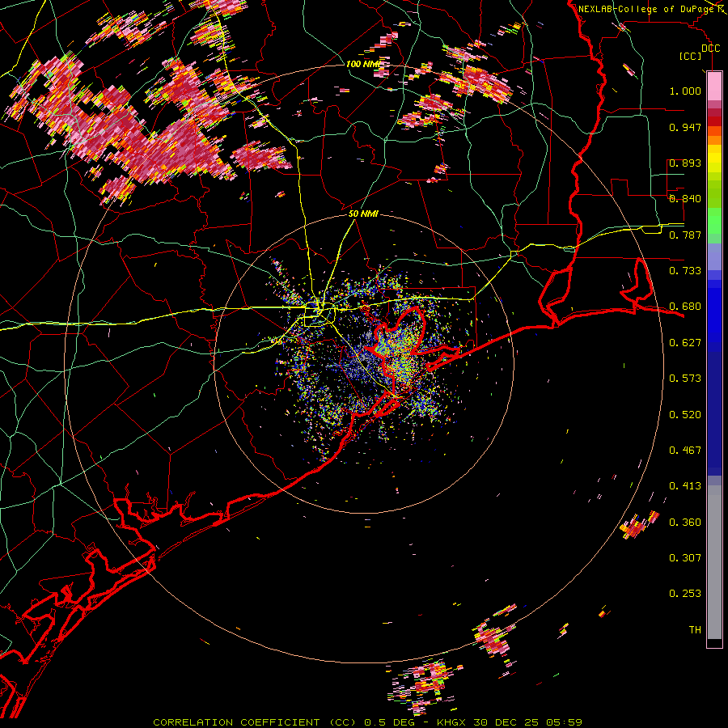Click the 50 NMI range ring label
The image size is (728, 728).
tap(363, 214)
